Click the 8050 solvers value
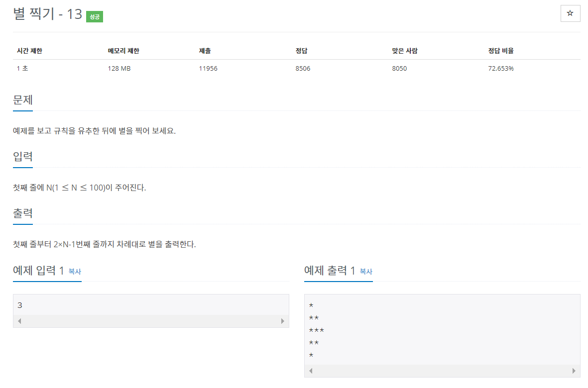 (x=399, y=69)
